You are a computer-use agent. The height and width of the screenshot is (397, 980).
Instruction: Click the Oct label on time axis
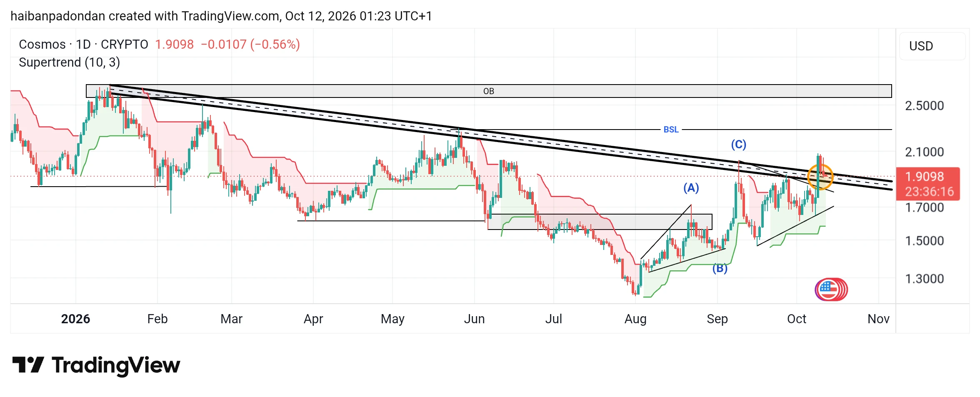tap(796, 319)
